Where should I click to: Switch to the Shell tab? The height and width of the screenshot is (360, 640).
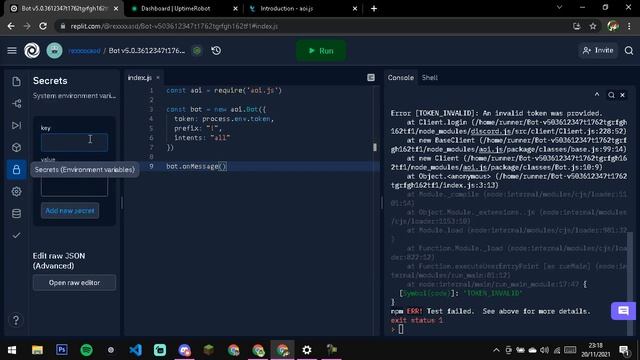[x=430, y=78]
